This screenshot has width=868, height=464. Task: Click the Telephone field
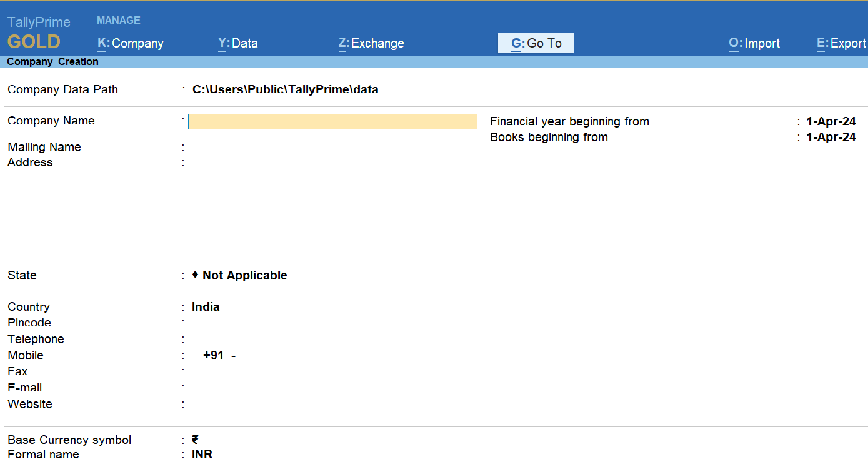point(250,340)
